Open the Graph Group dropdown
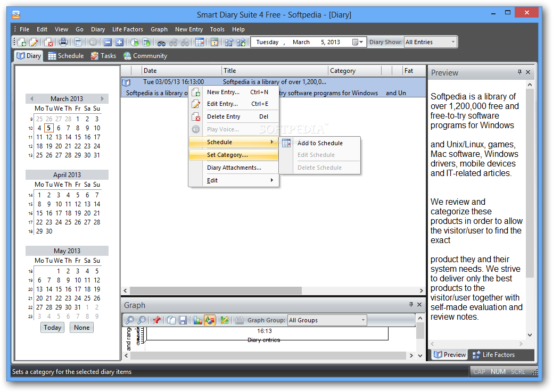The width and height of the screenshot is (553, 392). tap(363, 320)
